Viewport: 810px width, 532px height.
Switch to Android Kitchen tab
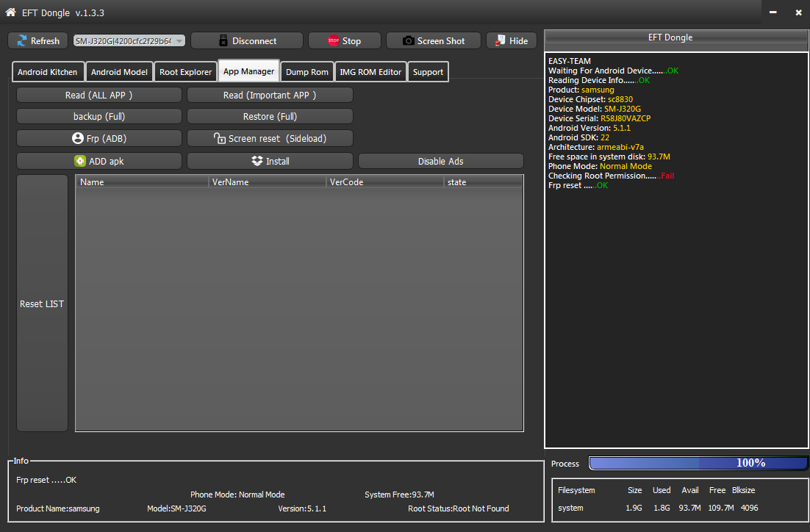tap(48, 72)
